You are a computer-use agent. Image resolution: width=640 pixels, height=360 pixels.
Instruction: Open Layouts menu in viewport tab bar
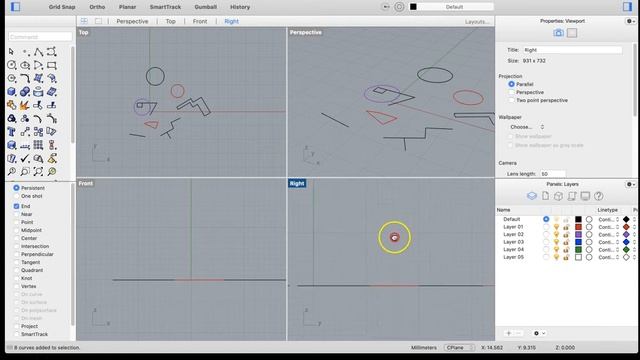point(477,21)
